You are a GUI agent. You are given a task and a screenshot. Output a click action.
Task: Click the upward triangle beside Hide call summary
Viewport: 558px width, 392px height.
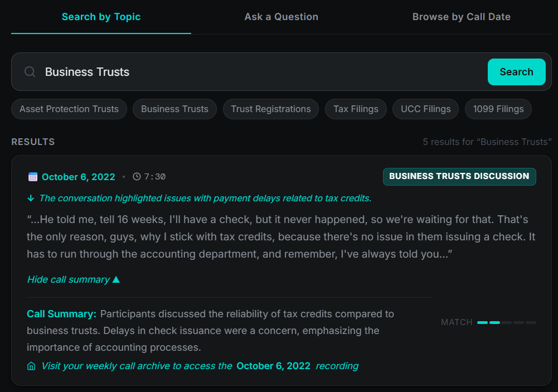point(116,279)
